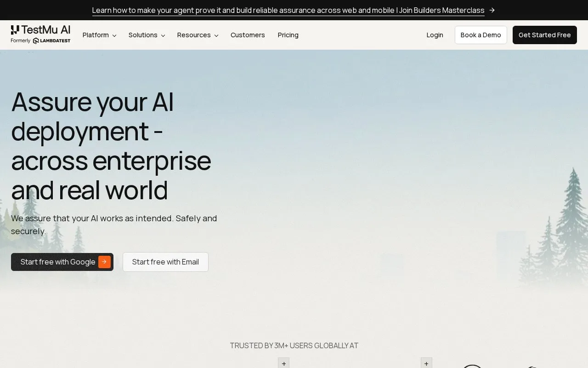The height and width of the screenshot is (368, 588).
Task: Go to the Customers page
Action: click(248, 35)
